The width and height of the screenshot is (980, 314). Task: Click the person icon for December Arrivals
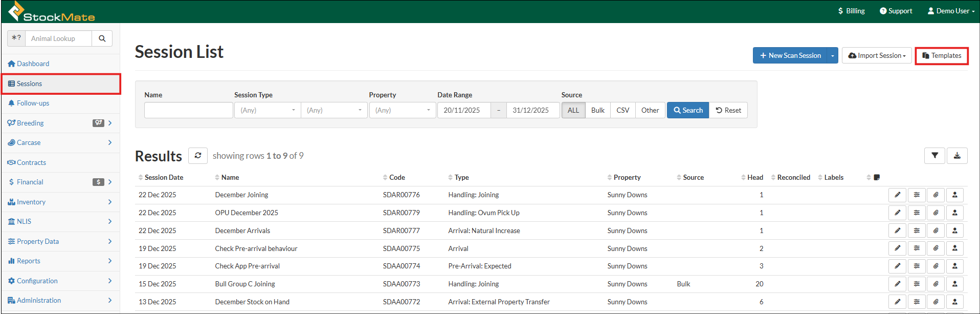pos(954,231)
